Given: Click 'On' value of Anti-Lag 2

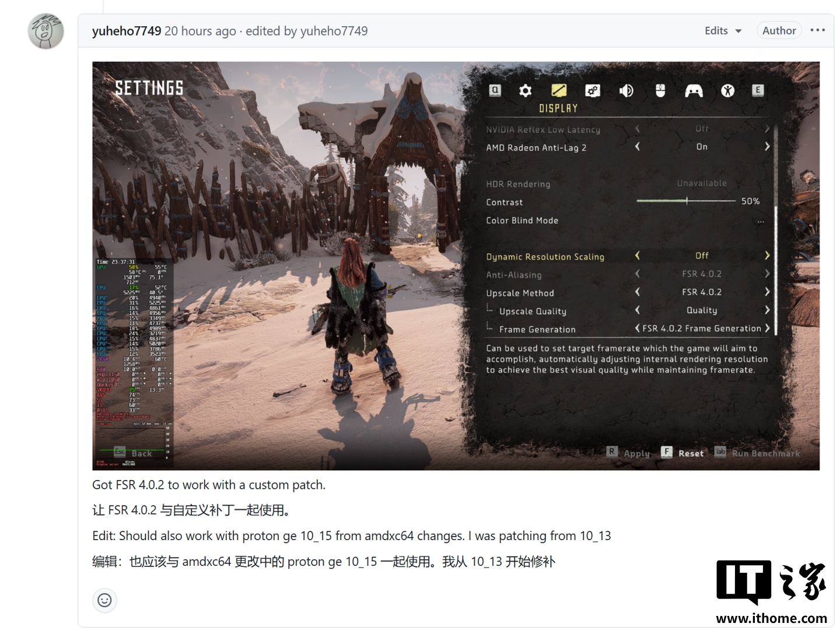Looking at the screenshot, I should (x=702, y=147).
